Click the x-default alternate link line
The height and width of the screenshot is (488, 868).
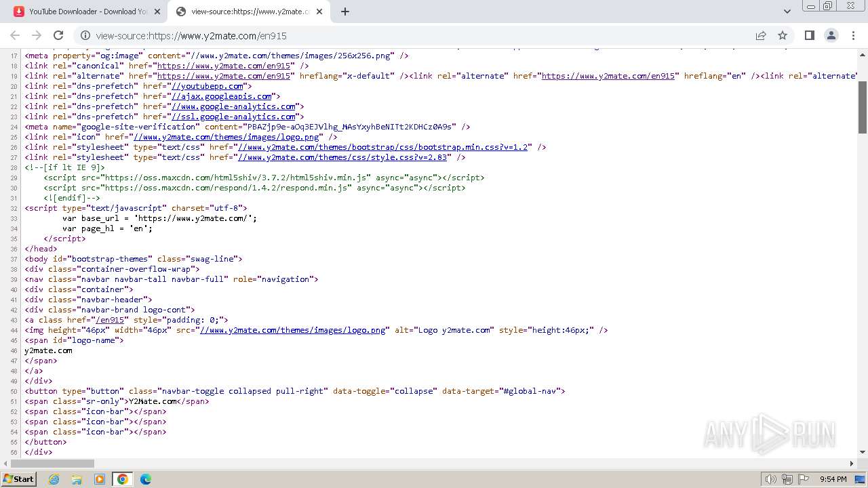click(x=217, y=76)
